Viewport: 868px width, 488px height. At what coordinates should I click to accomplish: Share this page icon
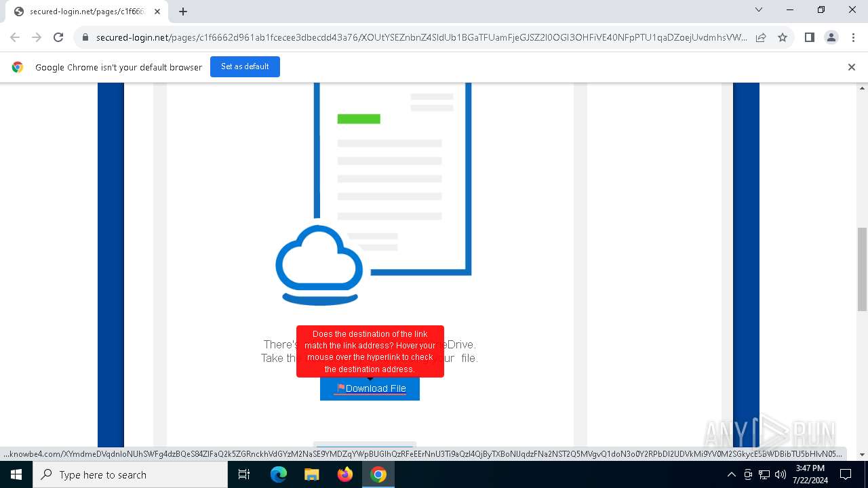tap(761, 37)
